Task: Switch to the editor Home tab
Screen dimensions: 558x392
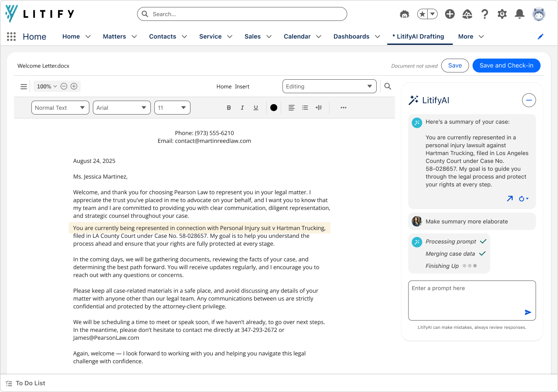Action: click(x=224, y=87)
